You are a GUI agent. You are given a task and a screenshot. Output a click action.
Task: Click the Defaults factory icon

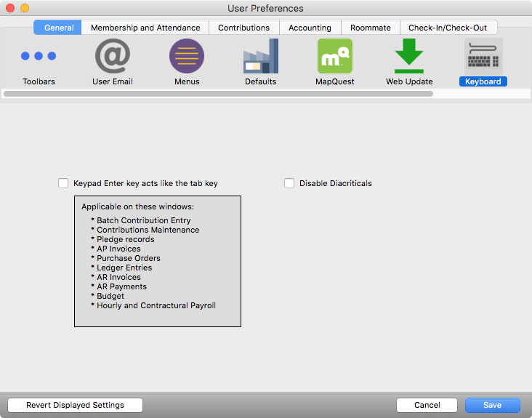tap(260, 57)
